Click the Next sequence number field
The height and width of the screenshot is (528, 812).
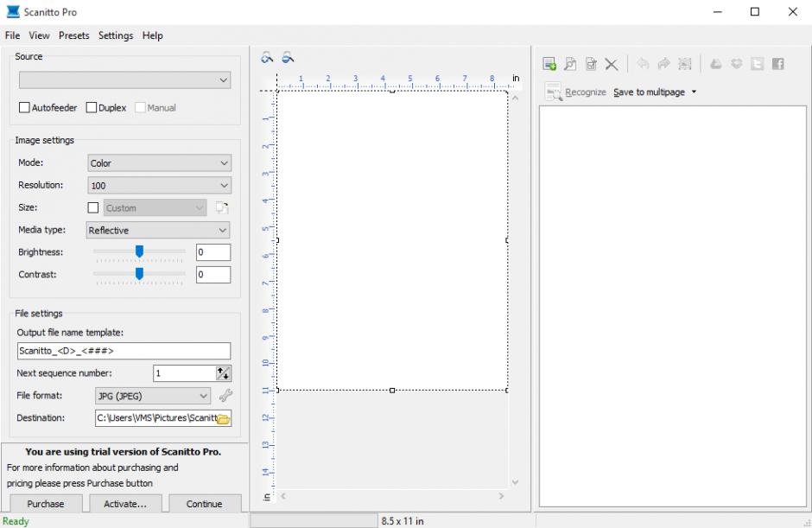tap(184, 373)
